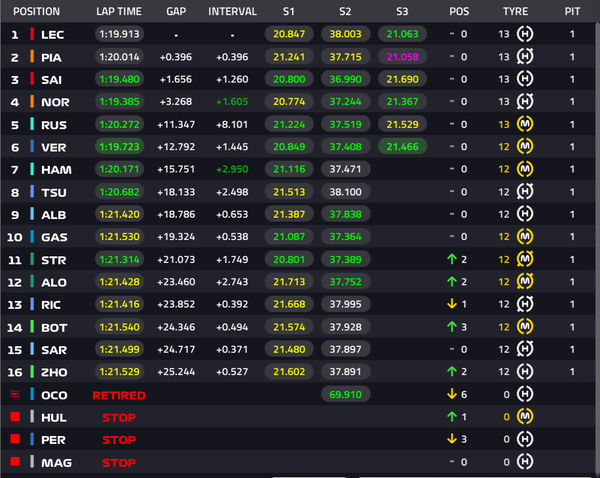This screenshot has width=600, height=478.
Task: Click the hard tyre icon in PIA's row
Action: coord(525,57)
